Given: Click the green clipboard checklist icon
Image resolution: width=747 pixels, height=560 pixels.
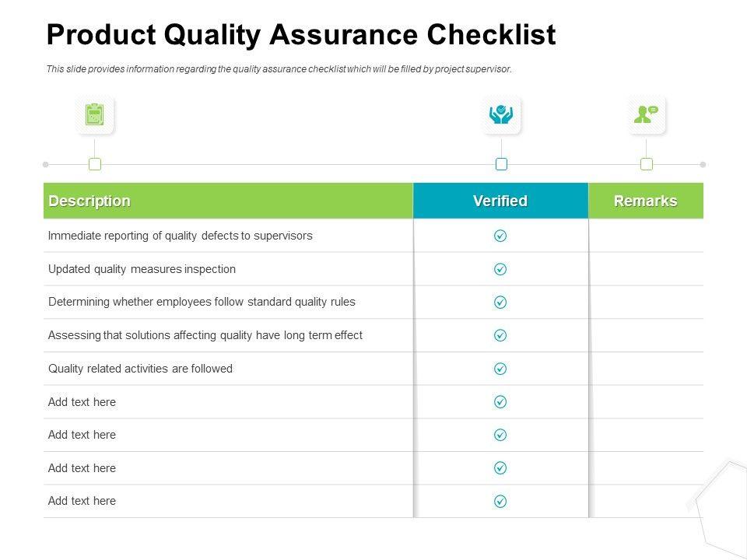Looking at the screenshot, I should pos(95,115).
